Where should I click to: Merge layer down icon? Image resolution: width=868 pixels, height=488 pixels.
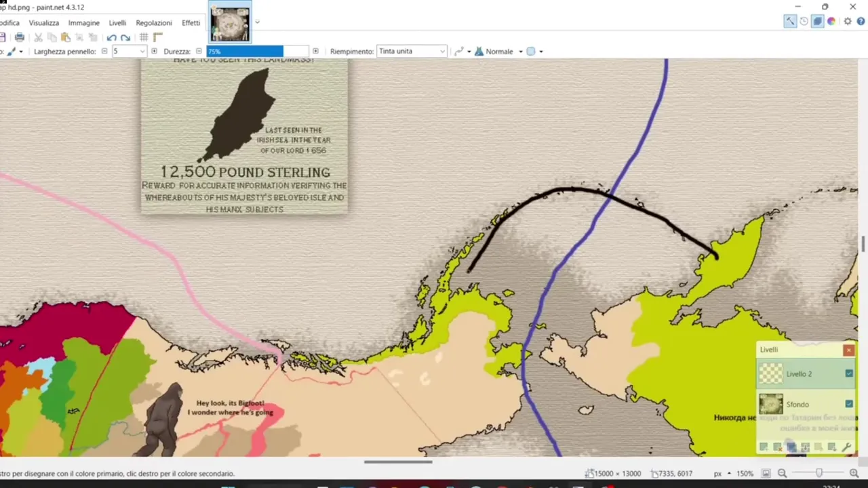805,447
